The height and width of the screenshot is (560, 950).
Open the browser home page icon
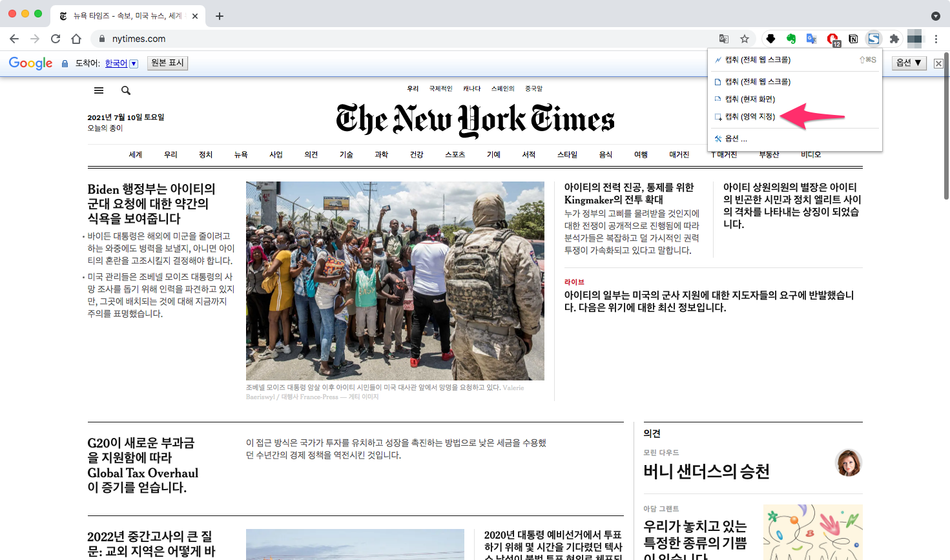tap(76, 39)
